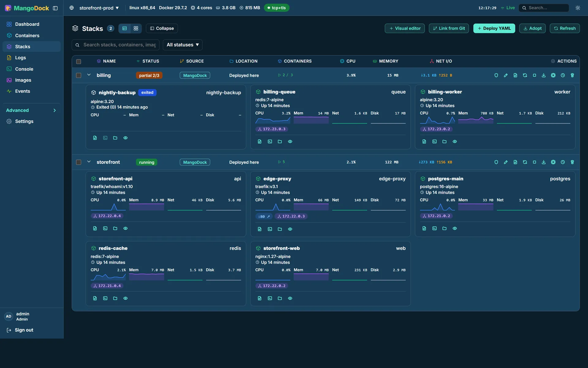The image size is (588, 368).
Task: Sign out of the admin account
Action: [20, 330]
